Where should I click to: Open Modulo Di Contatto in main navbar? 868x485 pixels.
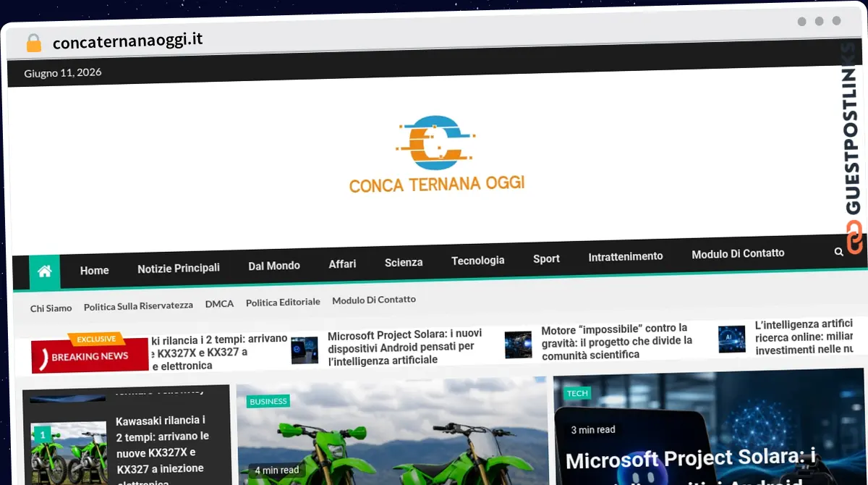tap(738, 253)
